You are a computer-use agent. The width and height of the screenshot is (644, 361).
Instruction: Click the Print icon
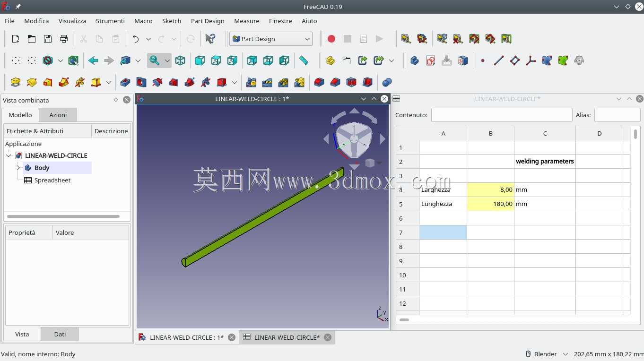click(x=64, y=39)
